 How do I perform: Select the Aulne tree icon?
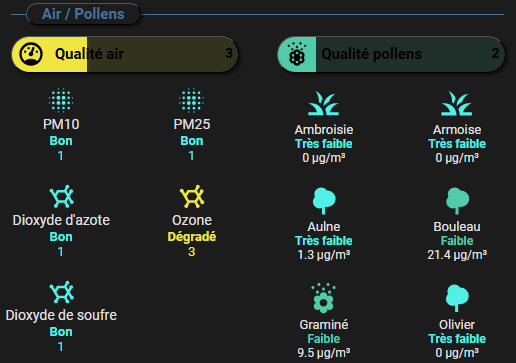tap(324, 201)
